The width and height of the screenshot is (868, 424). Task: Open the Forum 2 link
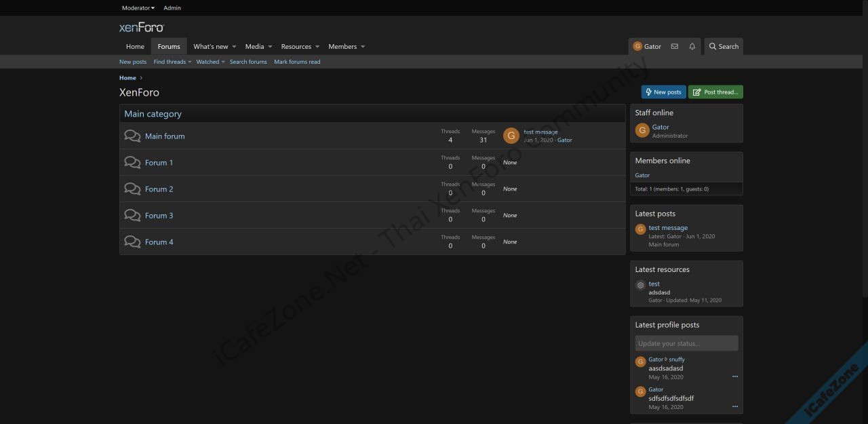159,189
